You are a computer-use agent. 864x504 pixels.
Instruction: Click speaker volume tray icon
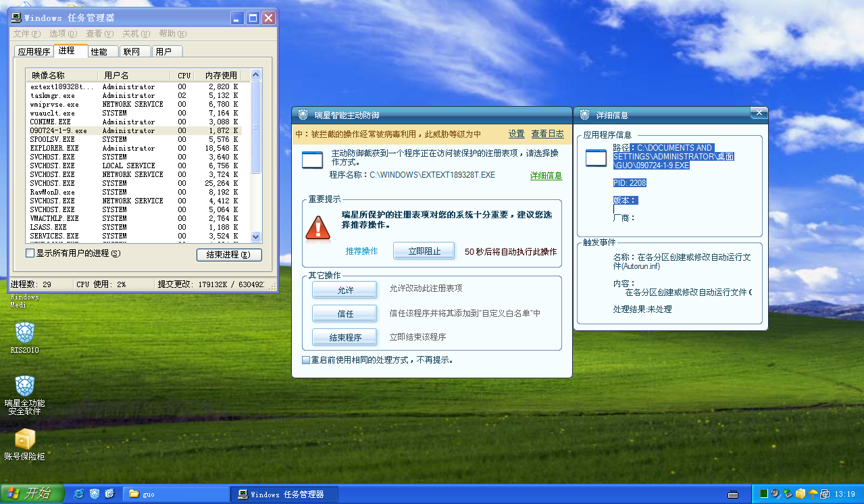[x=776, y=494]
